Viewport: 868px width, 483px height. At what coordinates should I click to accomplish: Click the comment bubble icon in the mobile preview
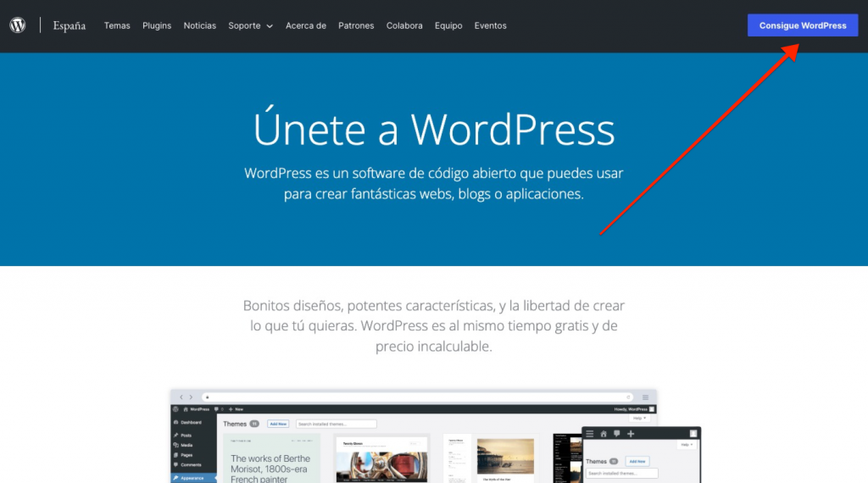click(617, 434)
